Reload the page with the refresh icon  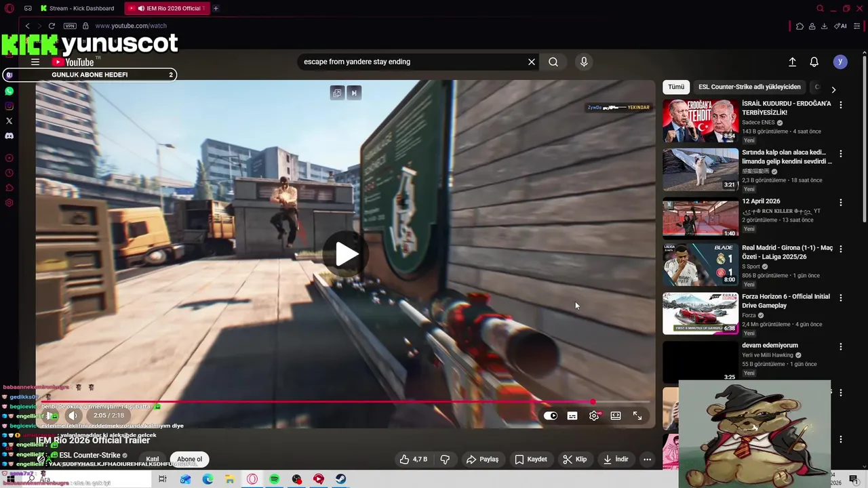[52, 26]
